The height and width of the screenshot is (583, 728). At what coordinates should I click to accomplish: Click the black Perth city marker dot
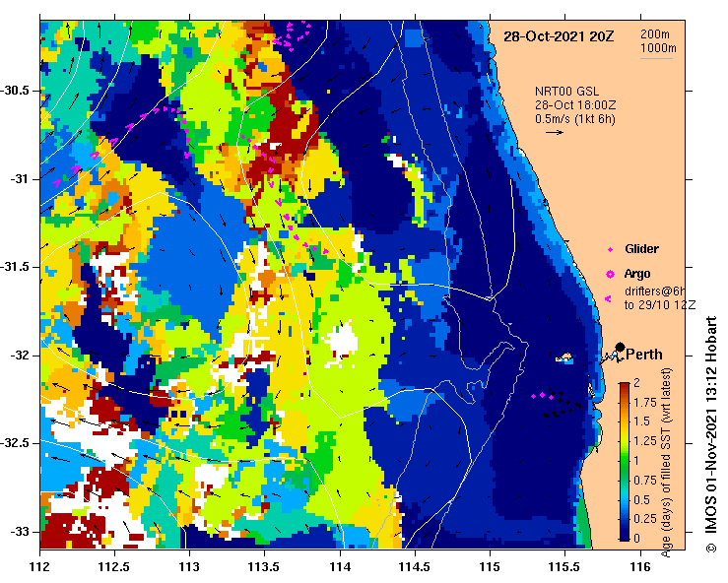tap(620, 348)
